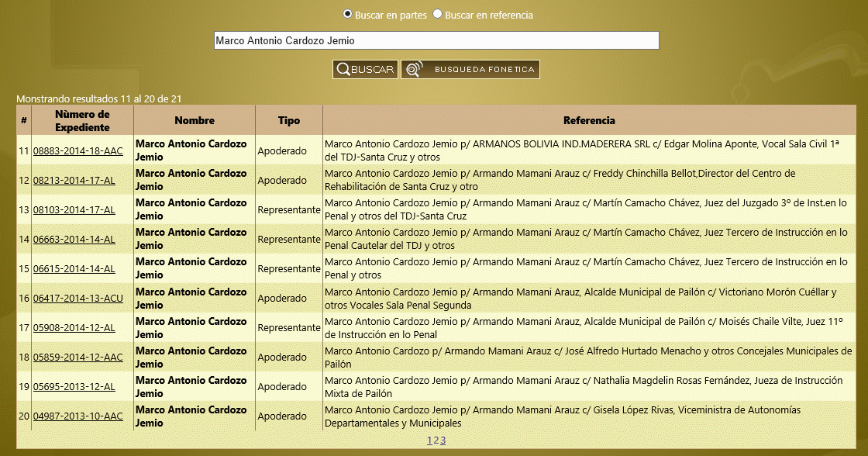Go to results page 3
Image resolution: width=868 pixels, height=456 pixels.
(x=443, y=440)
